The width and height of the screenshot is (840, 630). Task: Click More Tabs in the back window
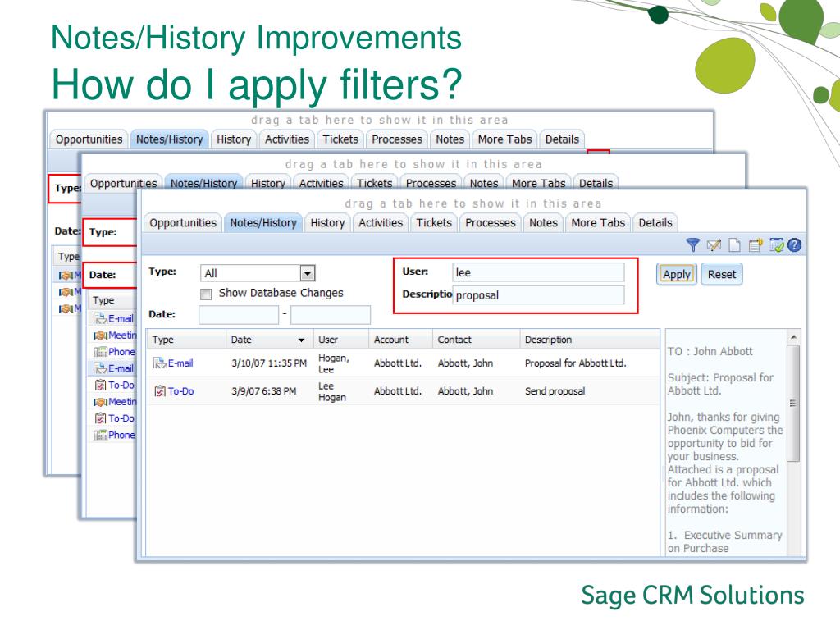pyautogui.click(x=504, y=139)
